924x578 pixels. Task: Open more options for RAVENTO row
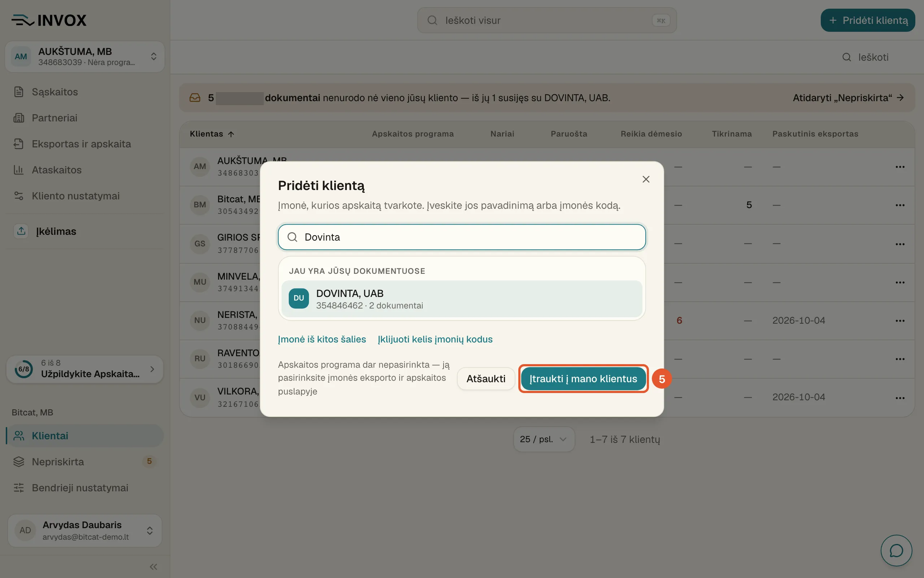click(x=900, y=359)
